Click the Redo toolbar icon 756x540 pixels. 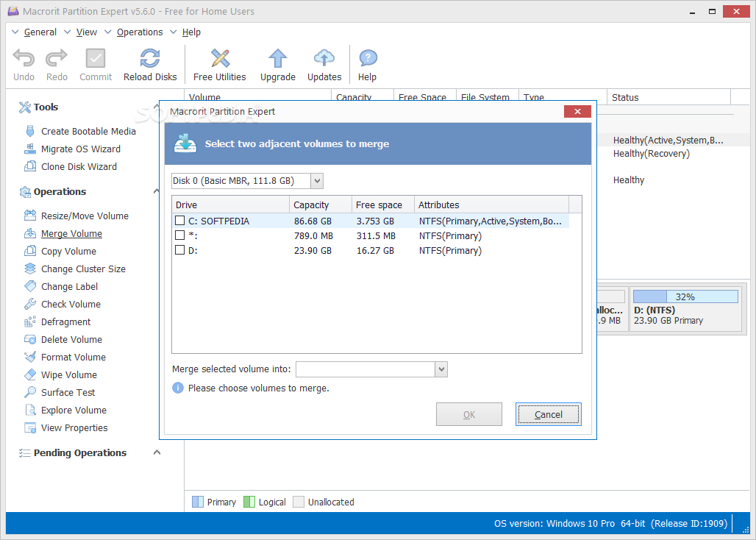(x=57, y=58)
